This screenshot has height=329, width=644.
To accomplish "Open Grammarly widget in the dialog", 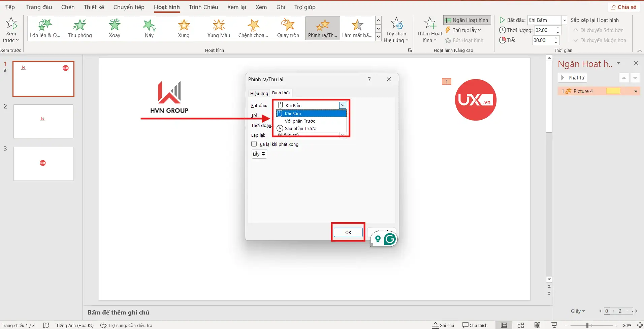I will point(390,239).
